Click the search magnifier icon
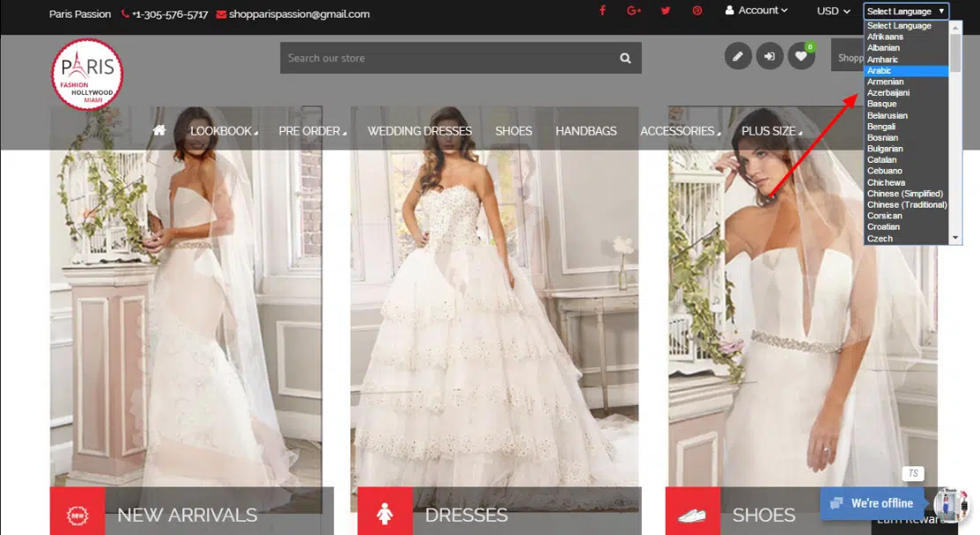This screenshot has height=535, width=980. click(x=625, y=58)
